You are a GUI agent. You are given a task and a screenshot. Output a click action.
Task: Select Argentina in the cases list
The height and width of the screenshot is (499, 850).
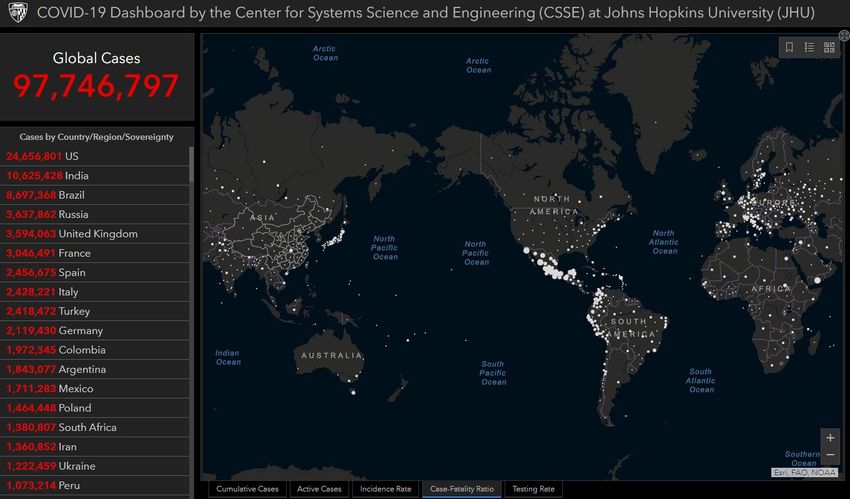(94, 369)
